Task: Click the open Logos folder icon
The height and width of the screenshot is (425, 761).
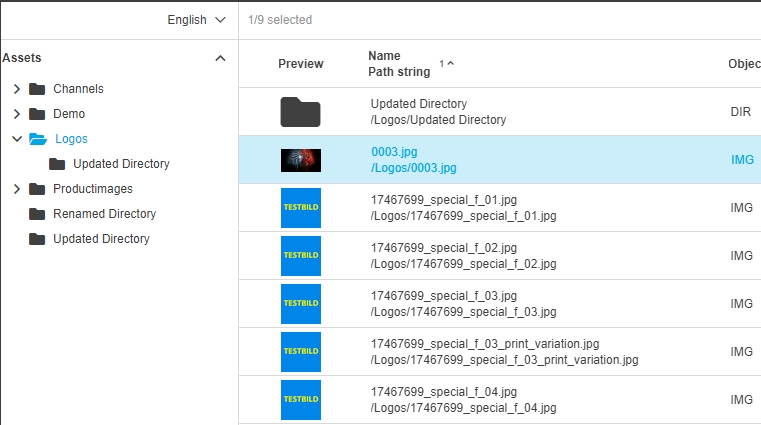Action: (37, 139)
